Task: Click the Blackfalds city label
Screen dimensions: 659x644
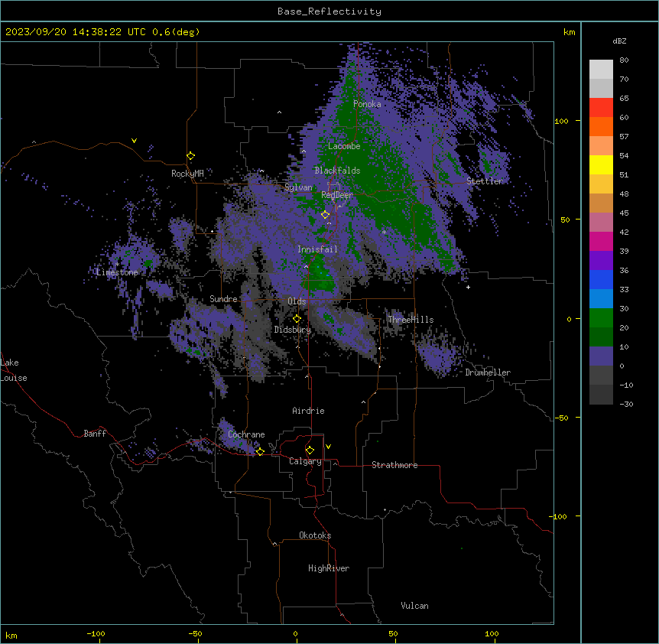Action: tap(337, 171)
